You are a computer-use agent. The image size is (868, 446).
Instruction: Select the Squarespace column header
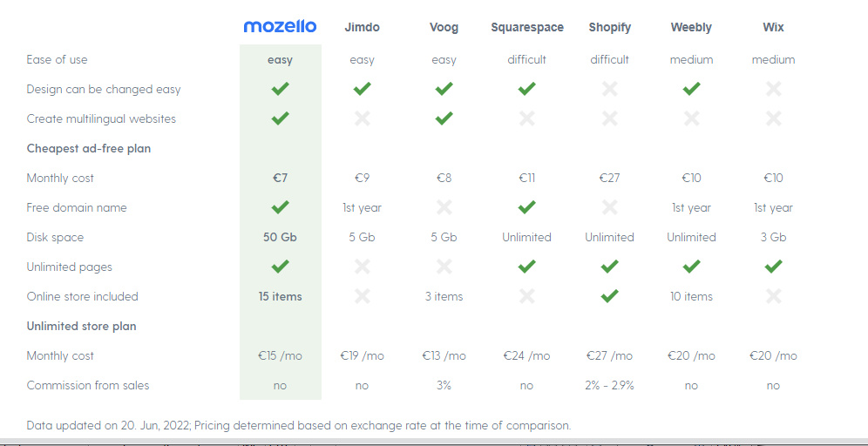click(527, 27)
